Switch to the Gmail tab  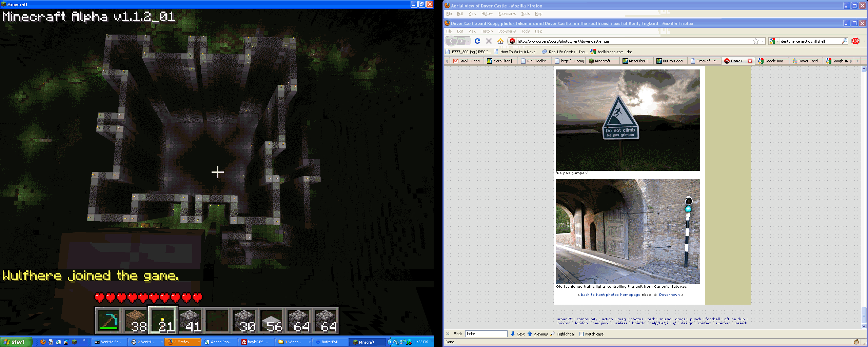467,61
